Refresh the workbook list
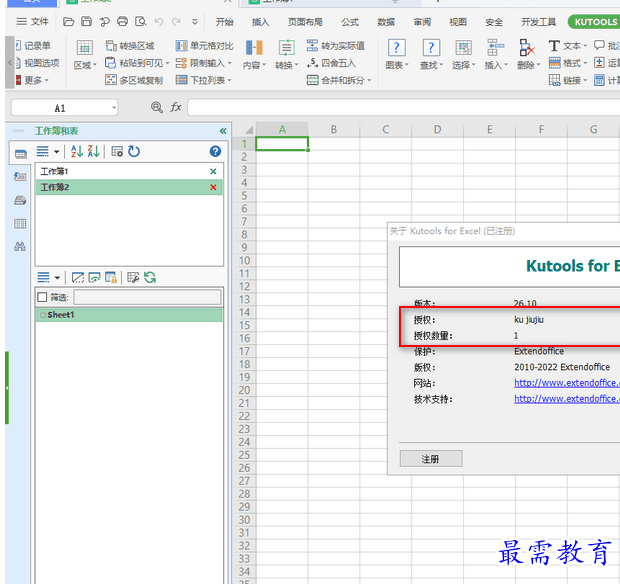The height and width of the screenshot is (584, 620). pos(134,151)
